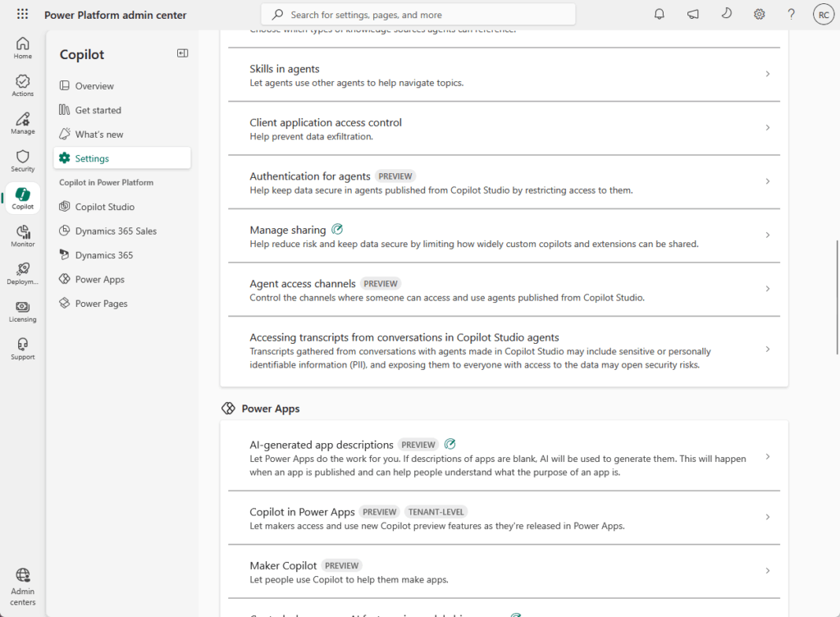The image size is (840, 617).
Task: Open Agent access channels setting
Action: tap(504, 290)
